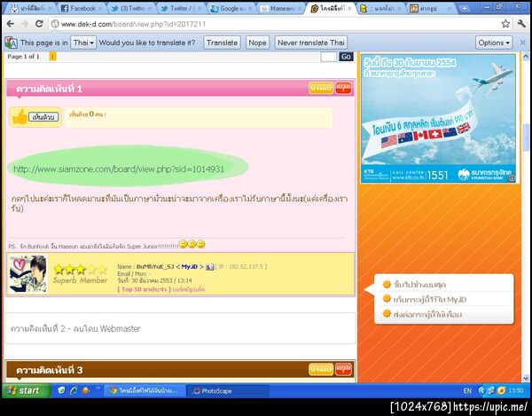Click the orange tray icon near clock

click(x=501, y=391)
